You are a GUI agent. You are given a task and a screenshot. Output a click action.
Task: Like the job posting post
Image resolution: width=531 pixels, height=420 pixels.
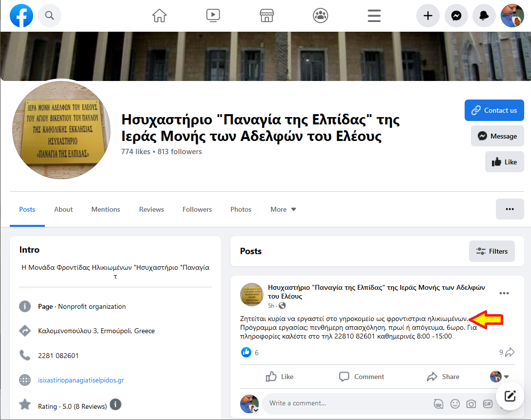tap(279, 377)
